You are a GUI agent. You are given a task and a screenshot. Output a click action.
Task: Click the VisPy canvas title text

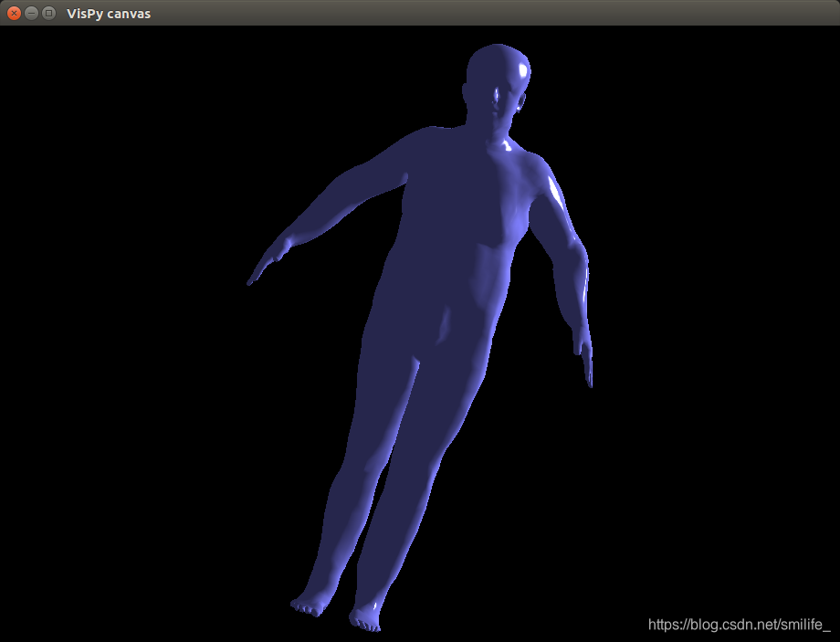click(109, 14)
